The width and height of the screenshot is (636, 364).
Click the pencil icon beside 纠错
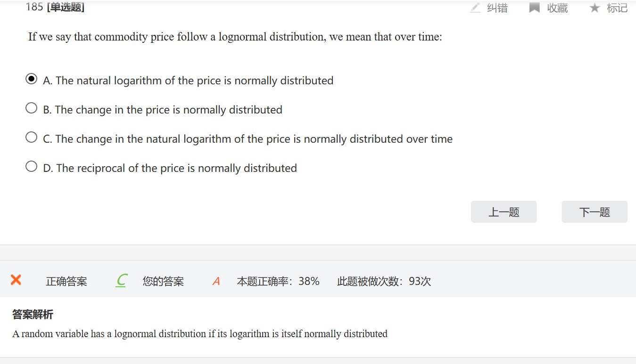click(x=475, y=8)
